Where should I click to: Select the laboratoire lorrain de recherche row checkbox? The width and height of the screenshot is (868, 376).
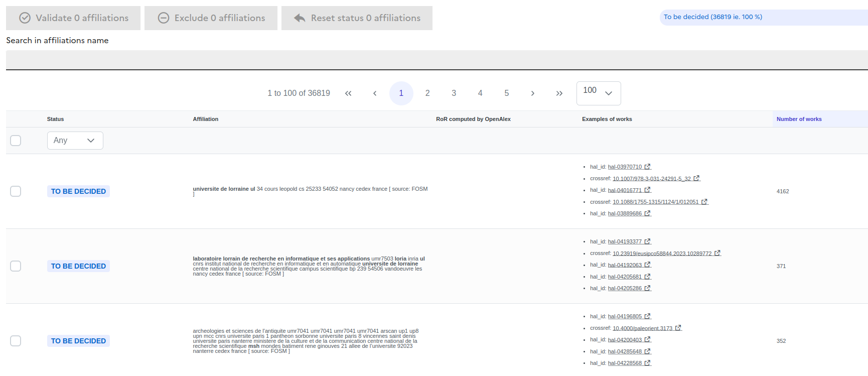point(16,266)
